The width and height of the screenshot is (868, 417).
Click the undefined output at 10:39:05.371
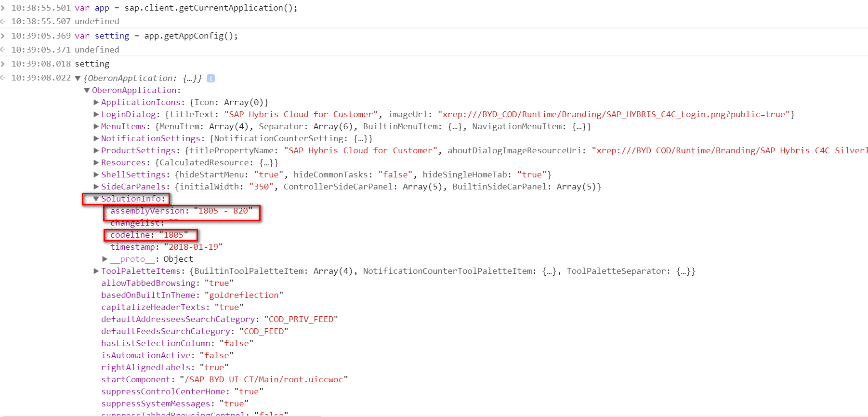(97, 50)
